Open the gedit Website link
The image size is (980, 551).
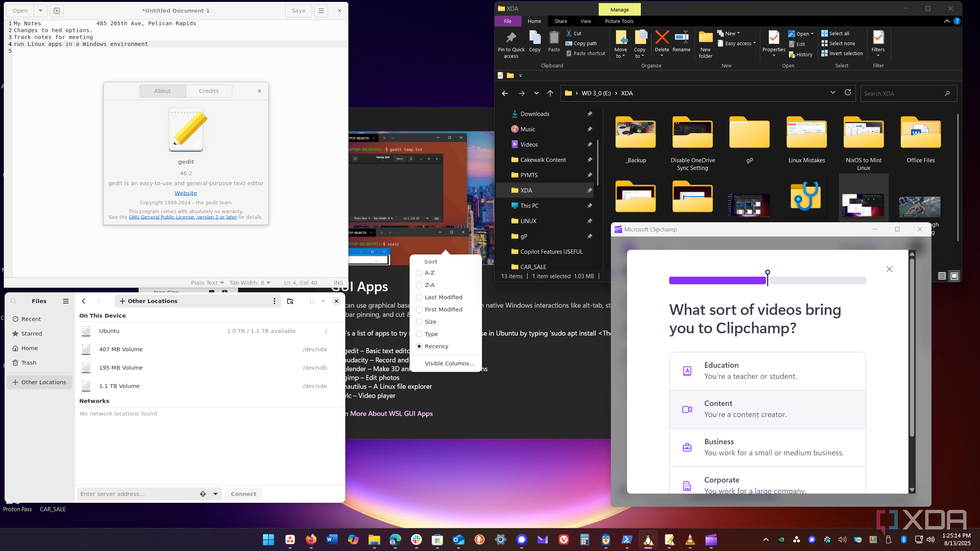(x=186, y=193)
